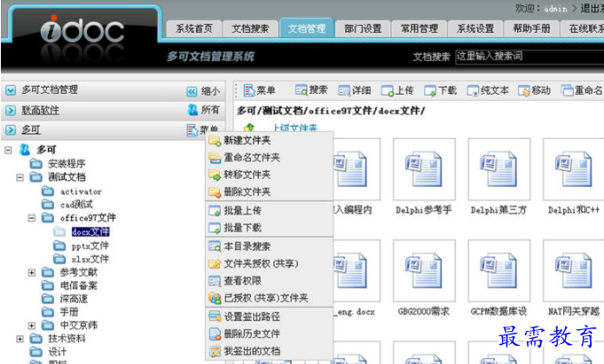Switch to 帮助手册 tab
Screen dimensions: 604x364
(x=532, y=29)
